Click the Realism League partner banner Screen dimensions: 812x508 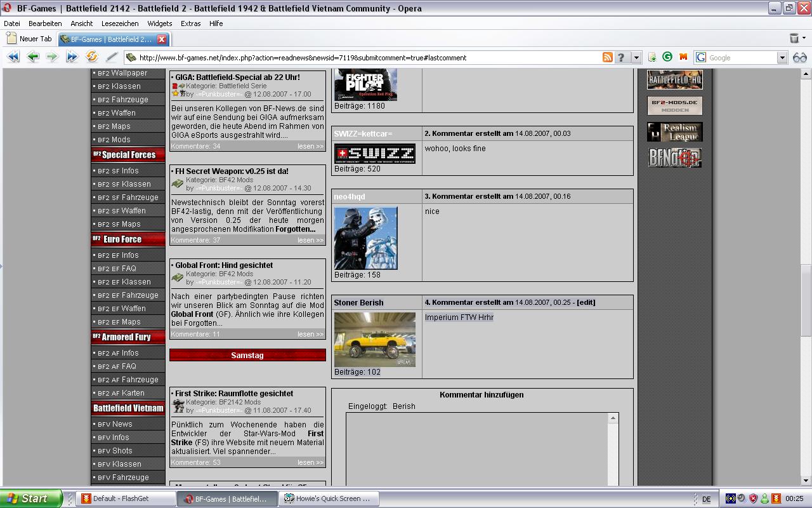[674, 131]
